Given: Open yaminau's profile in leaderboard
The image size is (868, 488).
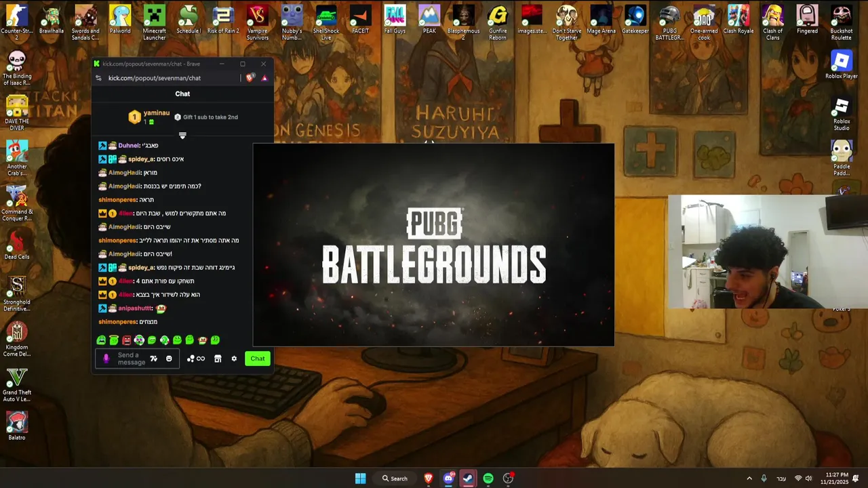Looking at the screenshot, I should point(157,113).
